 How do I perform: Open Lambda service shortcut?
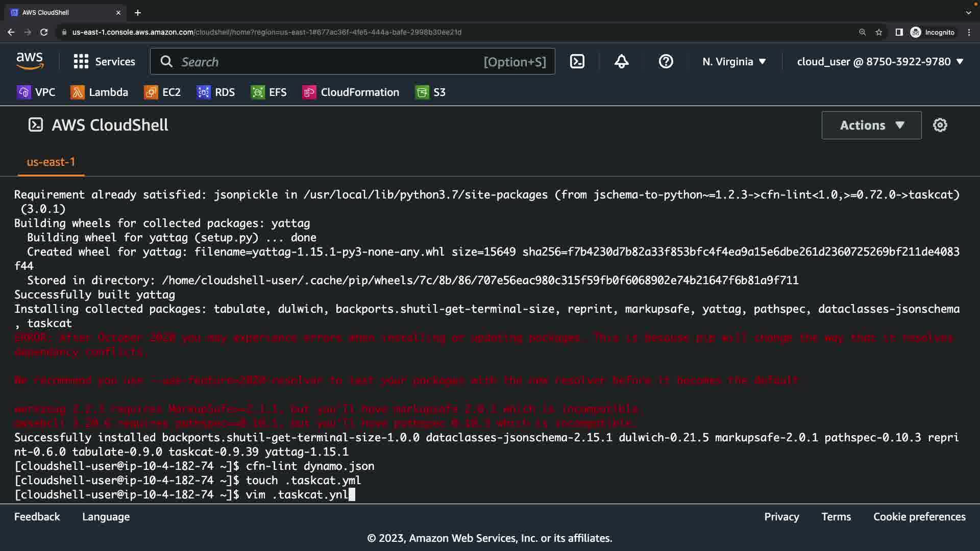(100, 92)
